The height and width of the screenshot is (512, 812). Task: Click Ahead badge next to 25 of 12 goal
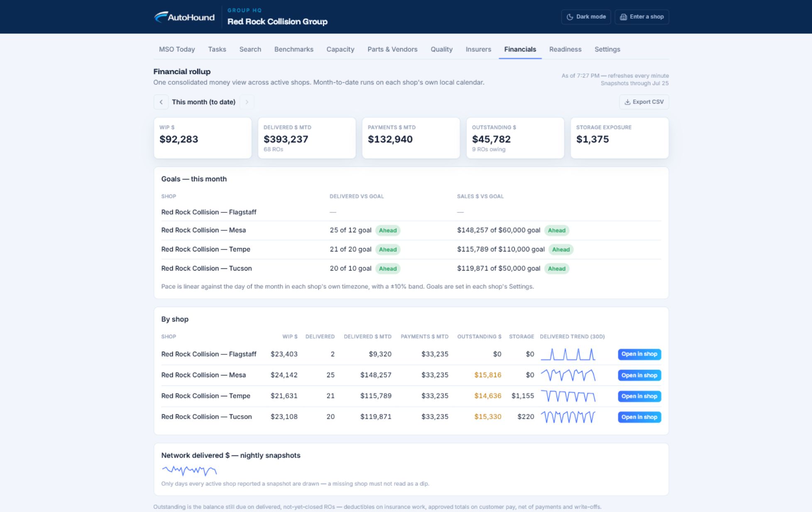(388, 231)
